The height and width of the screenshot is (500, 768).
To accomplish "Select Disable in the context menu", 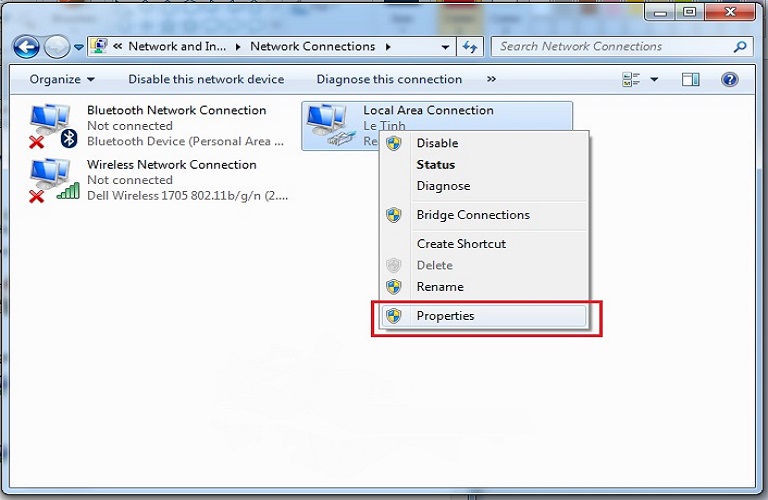I will point(437,143).
